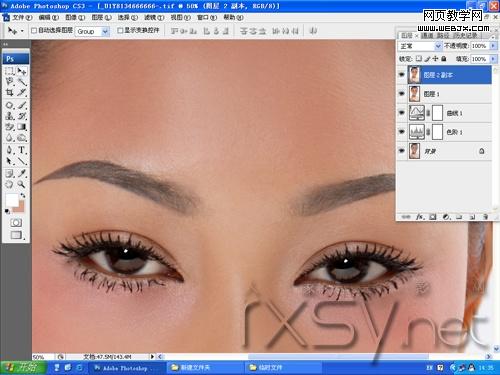The image size is (500, 375).
Task: Select the Clone Stamp tool
Action: (10, 116)
